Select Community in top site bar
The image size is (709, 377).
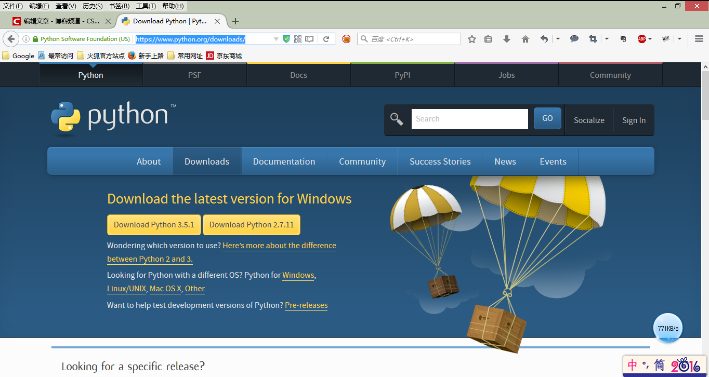coord(610,75)
